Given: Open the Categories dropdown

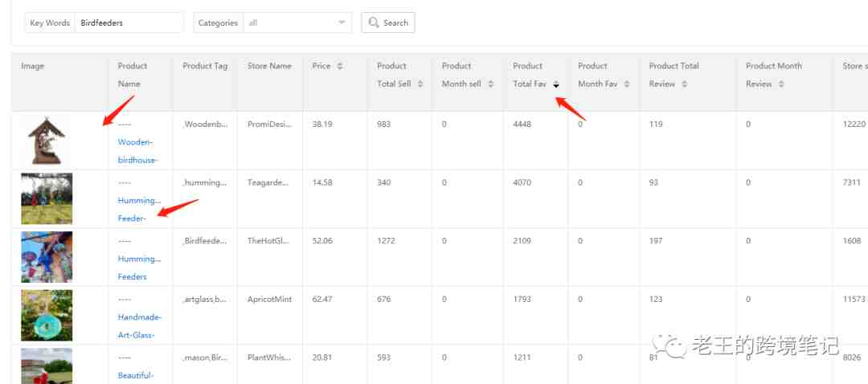Looking at the screenshot, I should point(297,22).
